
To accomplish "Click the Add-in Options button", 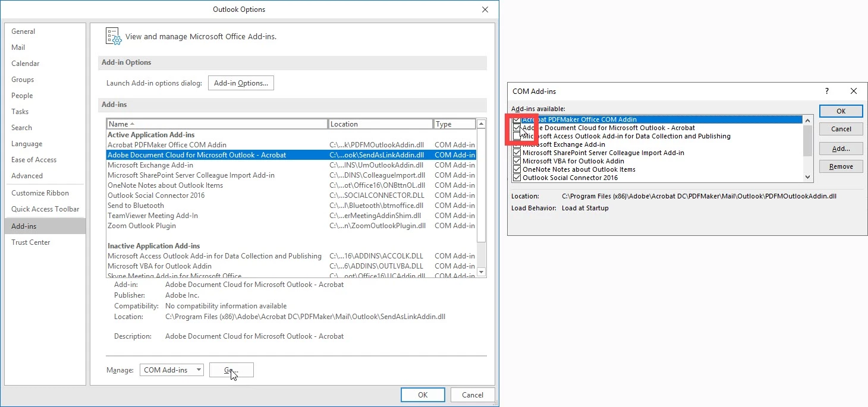I will click(241, 83).
